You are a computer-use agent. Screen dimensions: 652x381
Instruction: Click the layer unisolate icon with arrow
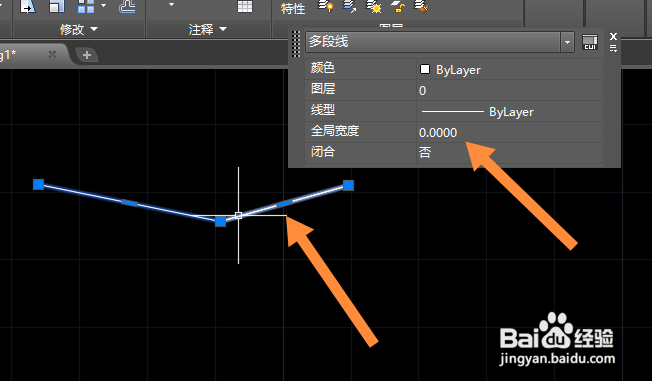coord(349,6)
